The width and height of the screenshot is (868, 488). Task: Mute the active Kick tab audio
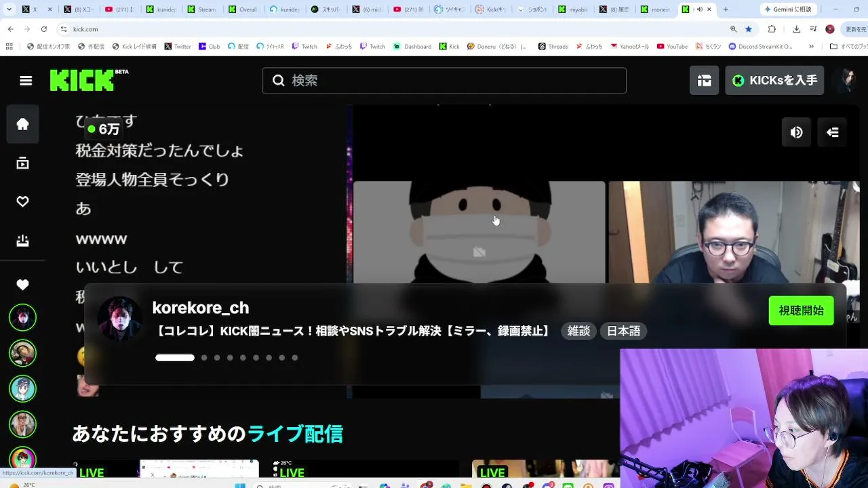tap(699, 9)
